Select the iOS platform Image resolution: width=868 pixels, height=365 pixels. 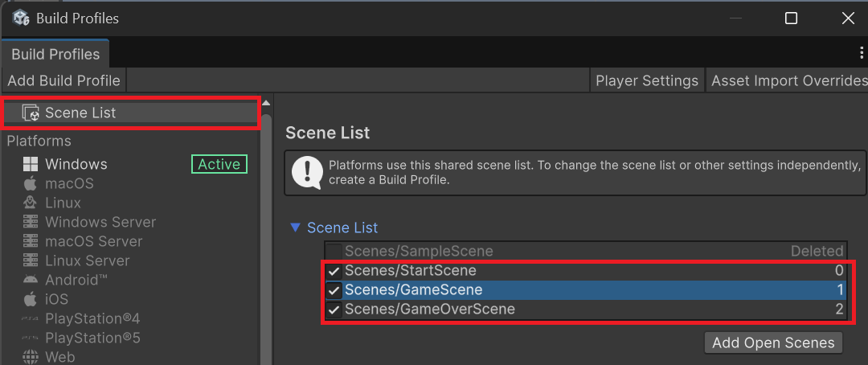(56, 299)
